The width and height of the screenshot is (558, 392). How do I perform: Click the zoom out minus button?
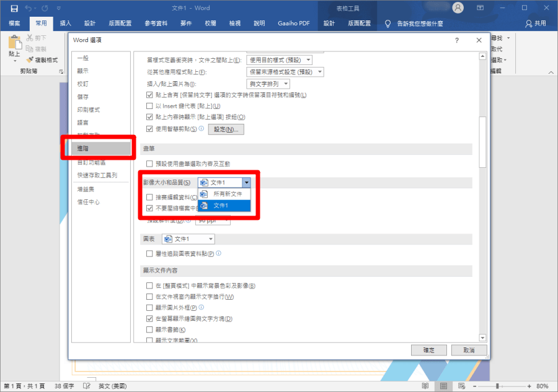point(474,386)
